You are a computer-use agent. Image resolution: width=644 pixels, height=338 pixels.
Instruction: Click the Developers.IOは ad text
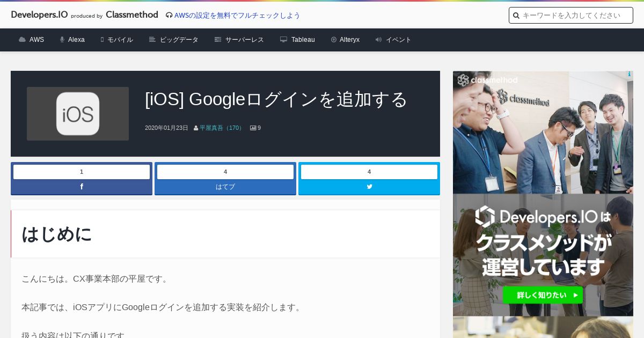click(x=543, y=217)
